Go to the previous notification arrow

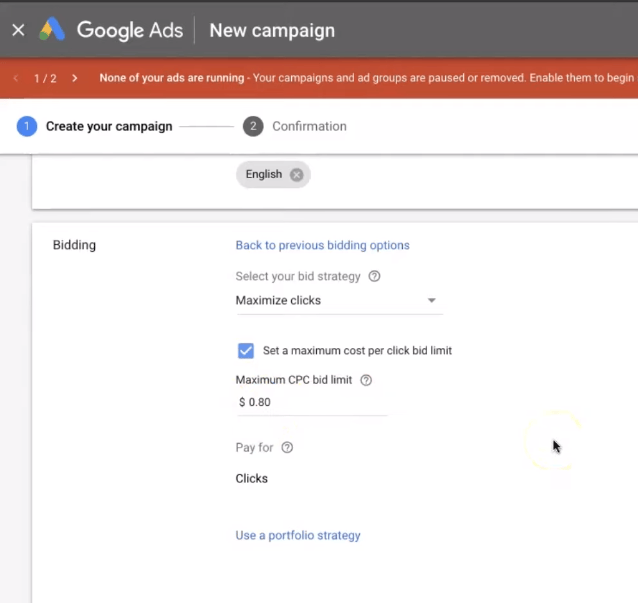coord(16,78)
